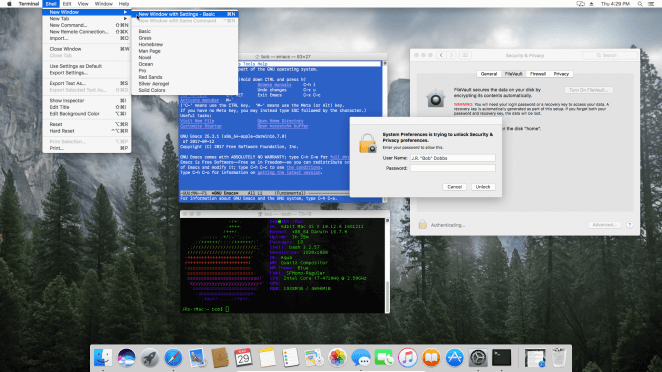Image resolution: width=662 pixels, height=372 pixels.
Task: Open the Window menu
Action: [103, 4]
